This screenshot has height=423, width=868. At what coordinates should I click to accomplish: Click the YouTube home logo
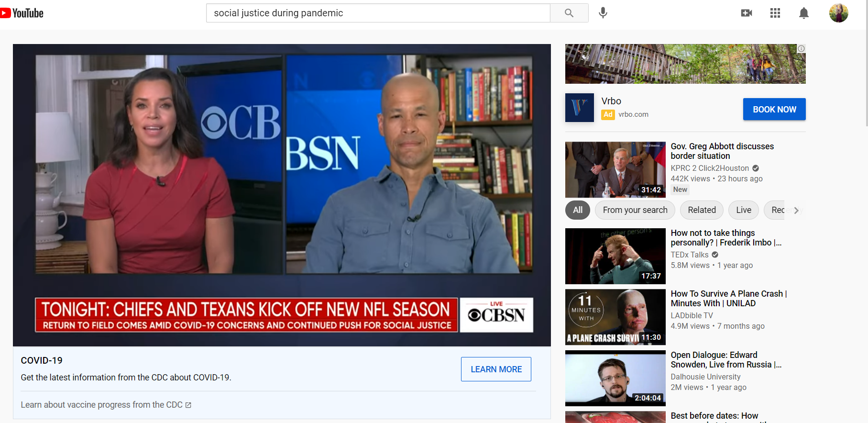click(22, 13)
